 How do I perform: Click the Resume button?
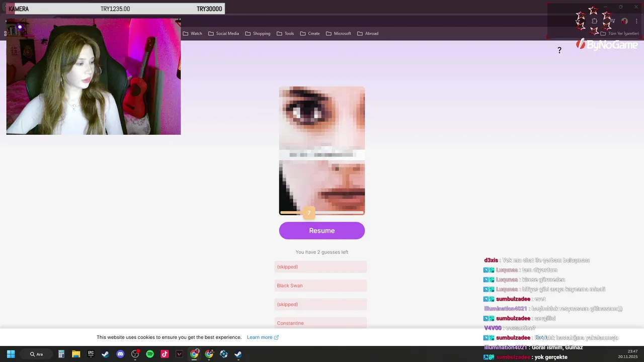click(x=322, y=231)
